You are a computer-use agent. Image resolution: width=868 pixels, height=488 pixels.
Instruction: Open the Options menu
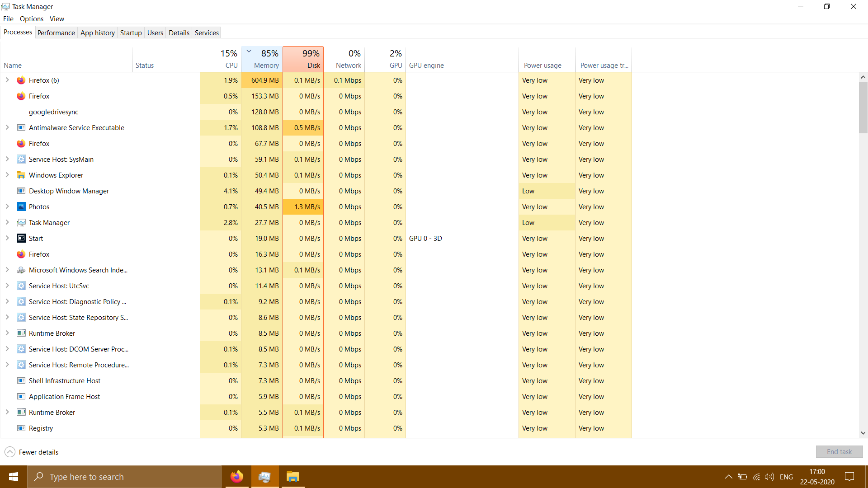32,19
